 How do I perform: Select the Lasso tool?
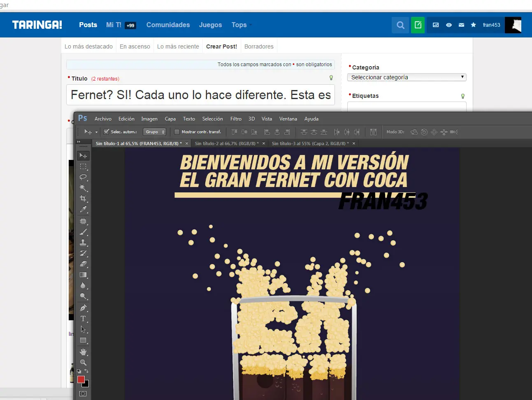83,177
